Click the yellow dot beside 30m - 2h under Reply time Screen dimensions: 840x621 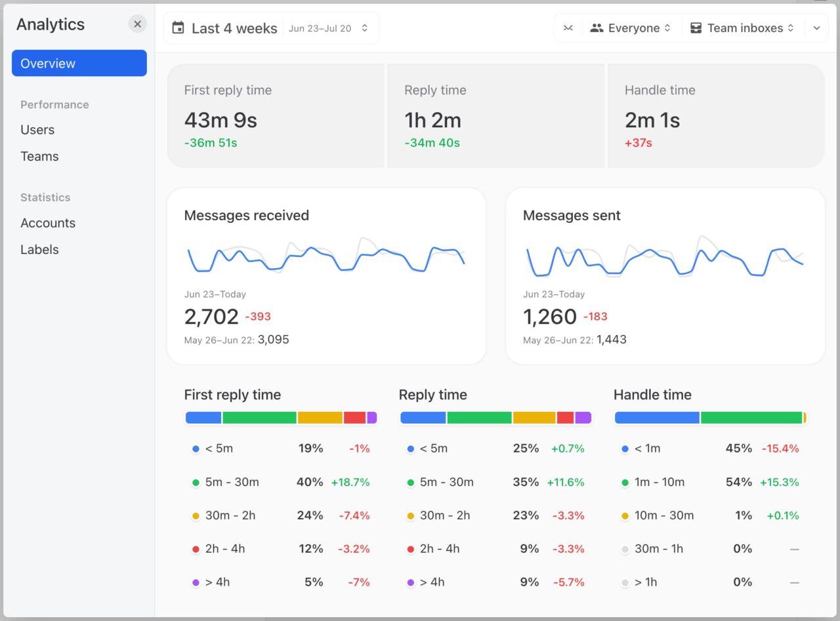point(411,515)
